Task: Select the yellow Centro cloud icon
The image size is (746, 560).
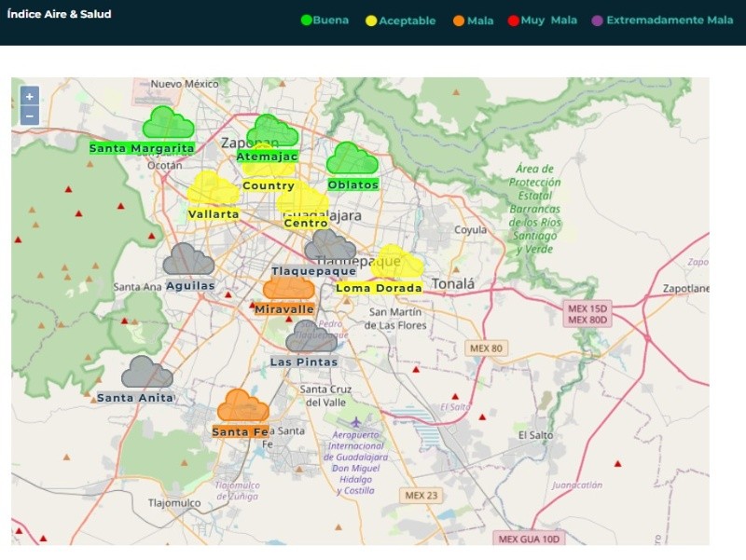Action: (304, 199)
